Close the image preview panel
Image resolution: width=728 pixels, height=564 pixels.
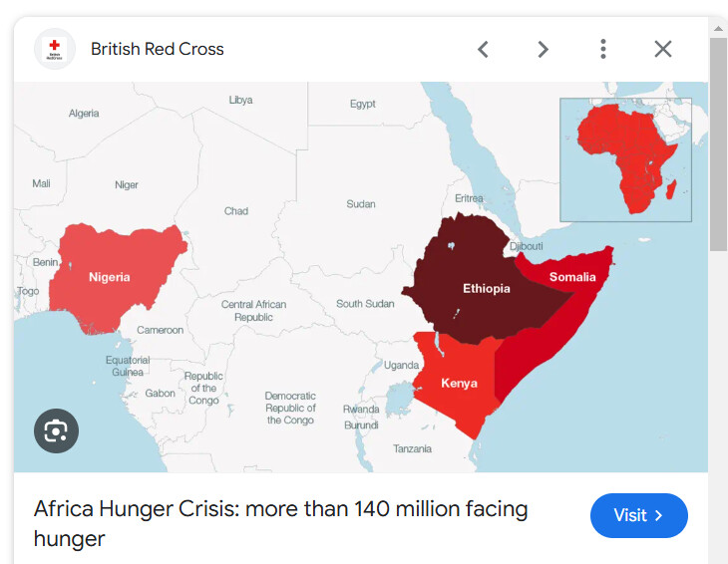click(x=663, y=49)
